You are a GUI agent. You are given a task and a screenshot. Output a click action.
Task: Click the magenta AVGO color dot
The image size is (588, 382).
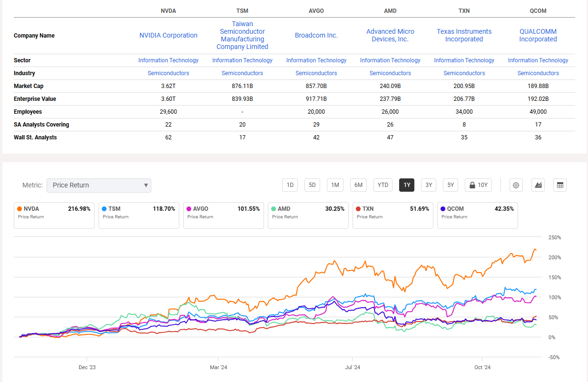(188, 209)
